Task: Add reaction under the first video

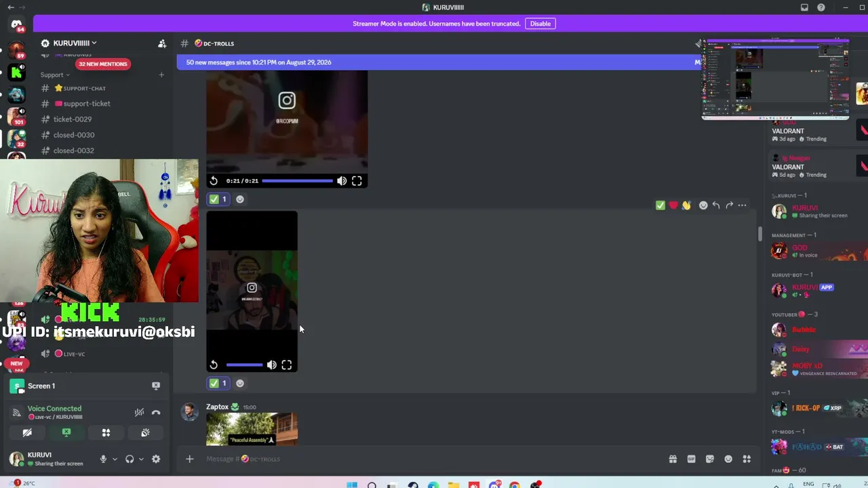Action: click(239, 199)
